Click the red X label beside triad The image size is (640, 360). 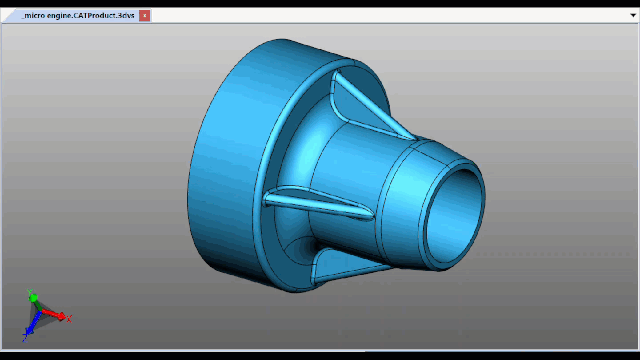coord(69,319)
